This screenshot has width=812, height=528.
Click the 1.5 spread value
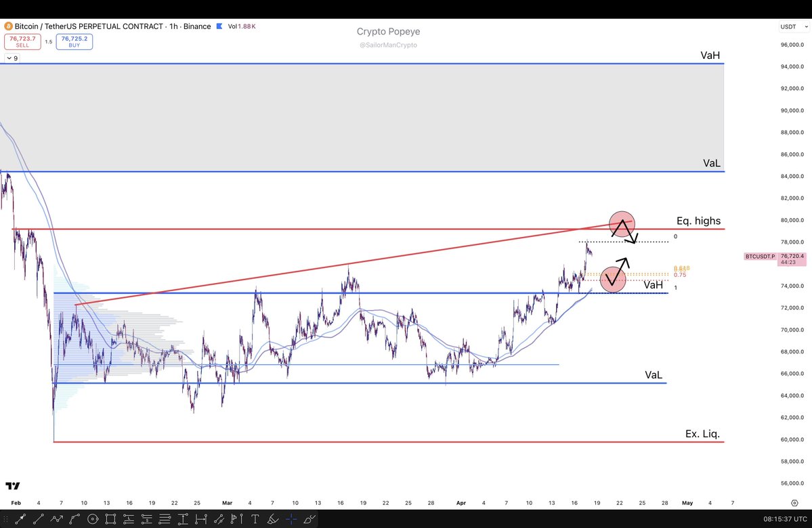coord(49,42)
